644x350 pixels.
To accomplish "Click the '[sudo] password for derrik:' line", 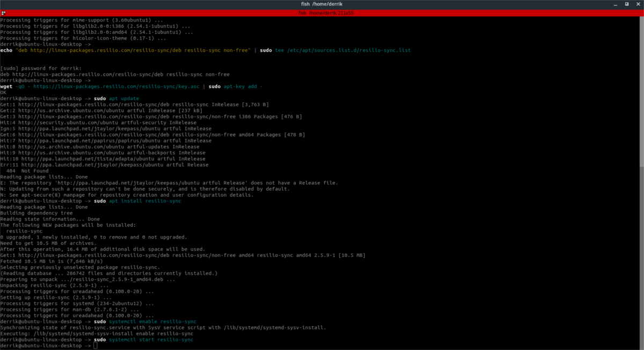I will (x=41, y=68).
